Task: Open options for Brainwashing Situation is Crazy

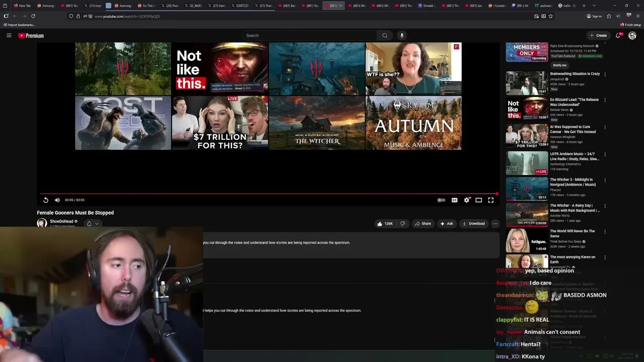Action: click(x=605, y=74)
